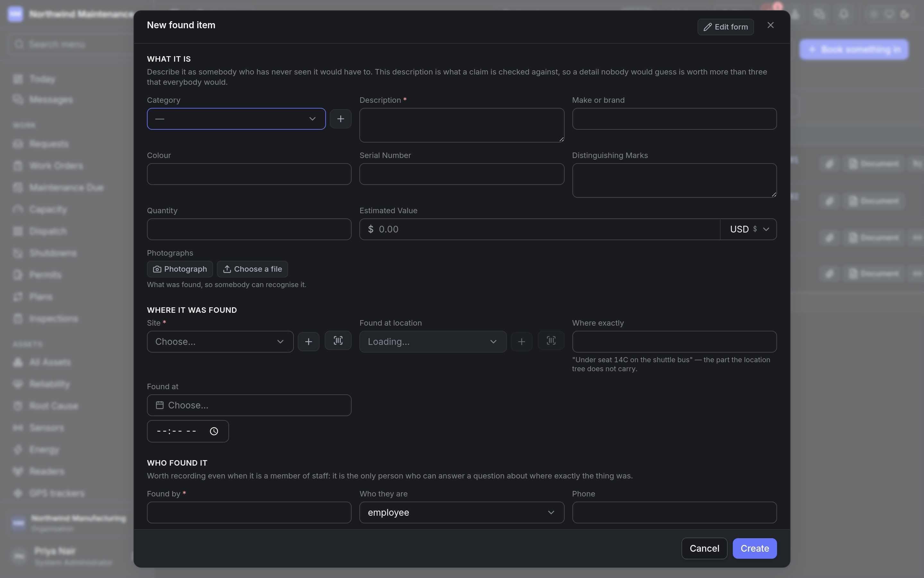Image resolution: width=924 pixels, height=578 pixels.
Task: Add a new site with the plus button
Action: pyautogui.click(x=309, y=341)
